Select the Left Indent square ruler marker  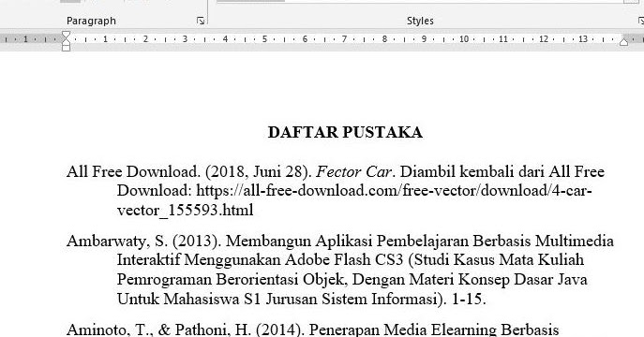click(x=66, y=48)
